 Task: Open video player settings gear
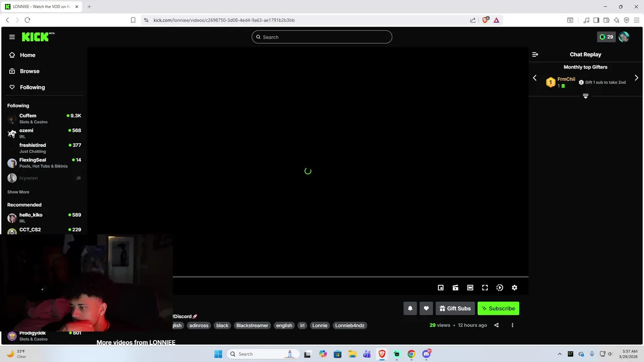point(514,288)
